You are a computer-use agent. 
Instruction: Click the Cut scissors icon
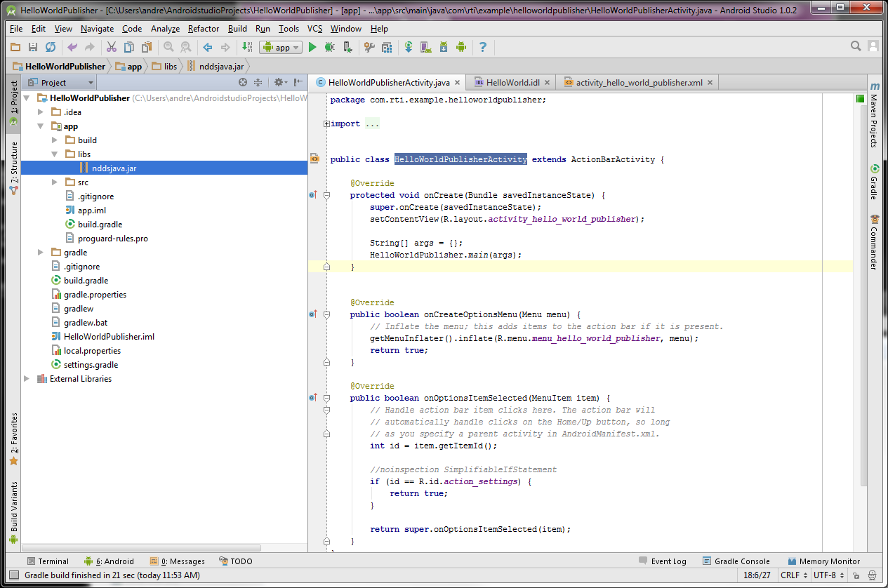[x=111, y=47]
